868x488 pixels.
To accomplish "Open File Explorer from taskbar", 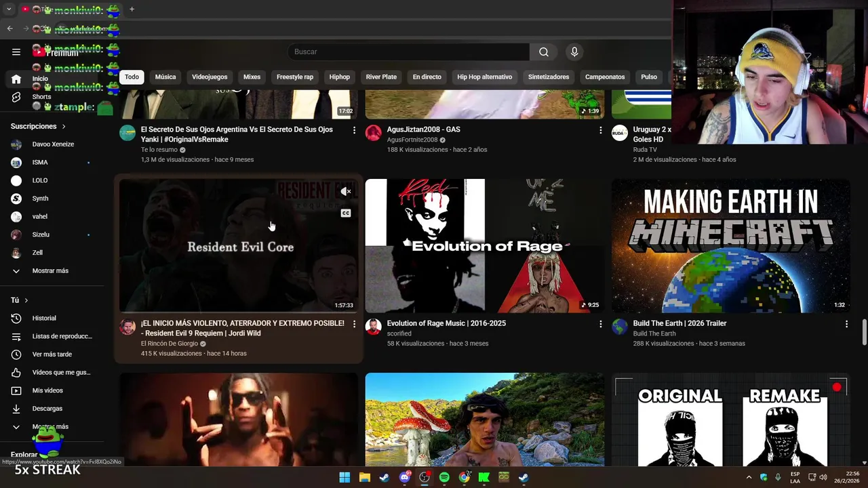I will pyautogui.click(x=364, y=477).
